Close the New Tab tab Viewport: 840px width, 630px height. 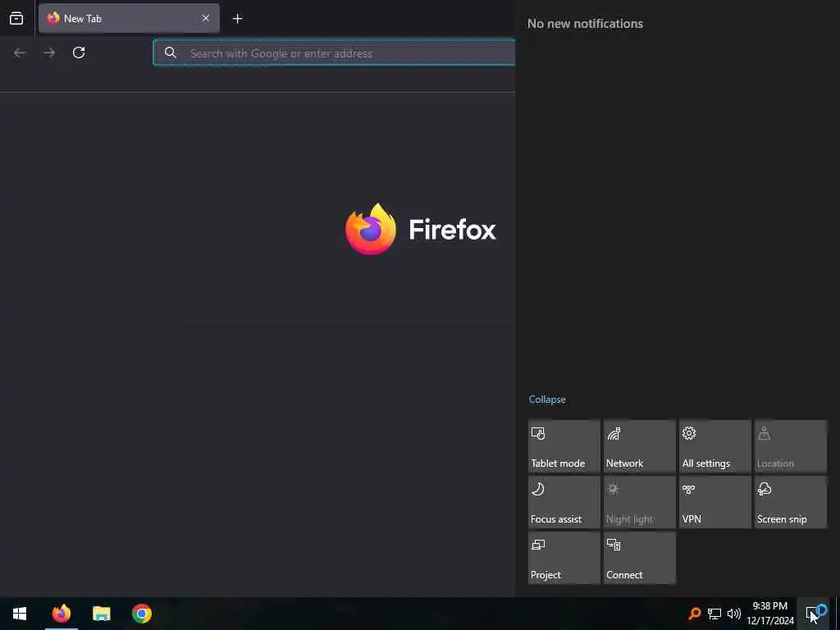pos(206,18)
